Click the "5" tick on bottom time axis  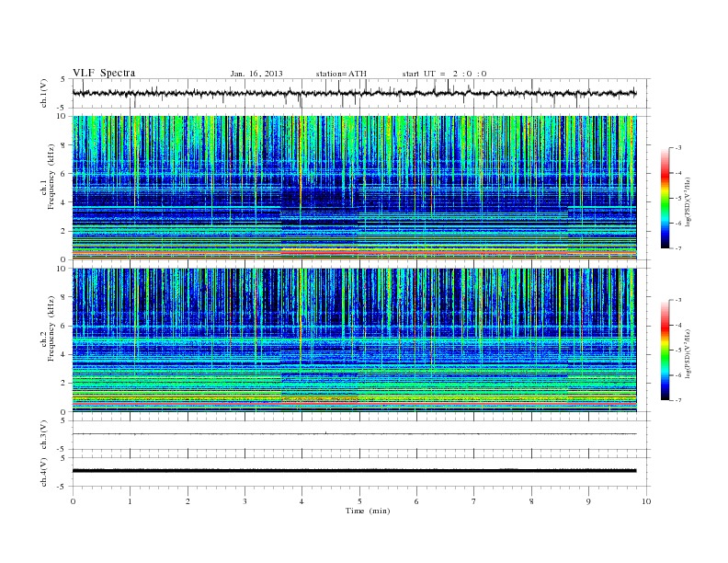pyautogui.click(x=359, y=501)
